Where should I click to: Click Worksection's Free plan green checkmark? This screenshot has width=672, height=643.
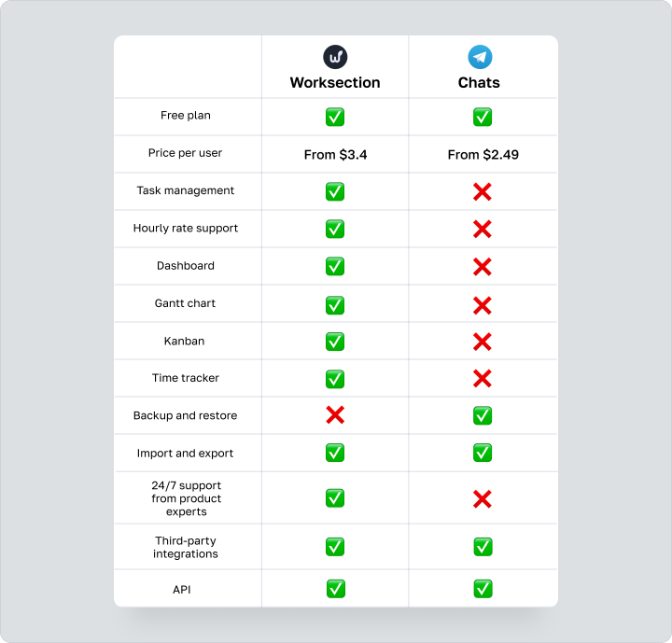(x=335, y=117)
